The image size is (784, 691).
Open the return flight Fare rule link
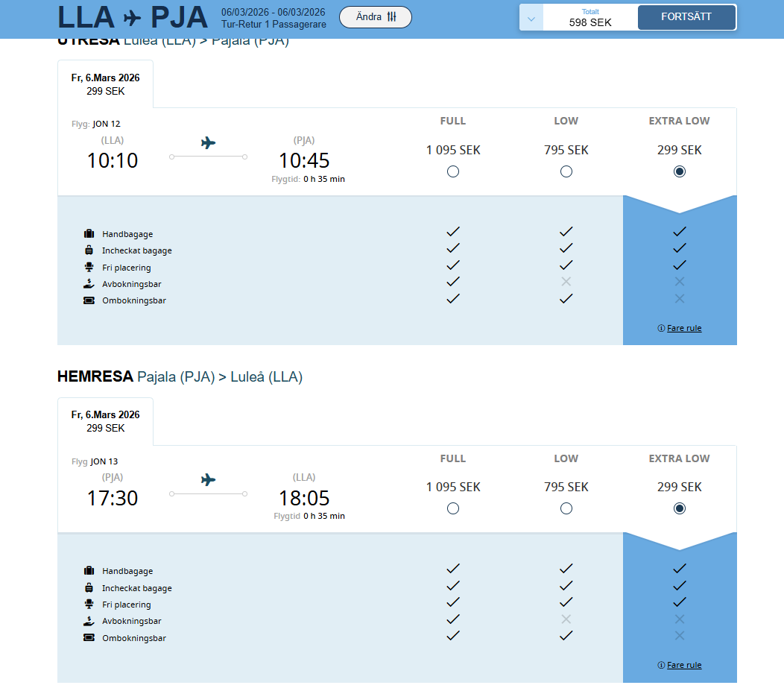click(683, 665)
